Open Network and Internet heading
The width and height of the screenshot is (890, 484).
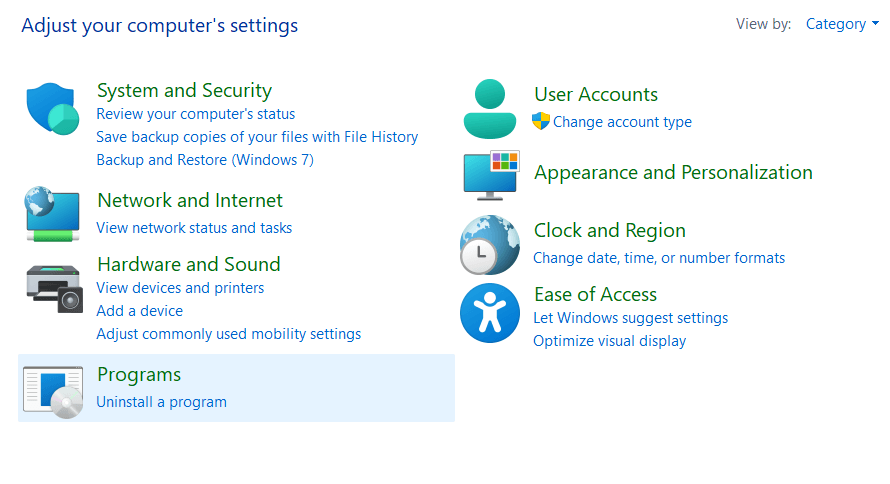tap(190, 200)
